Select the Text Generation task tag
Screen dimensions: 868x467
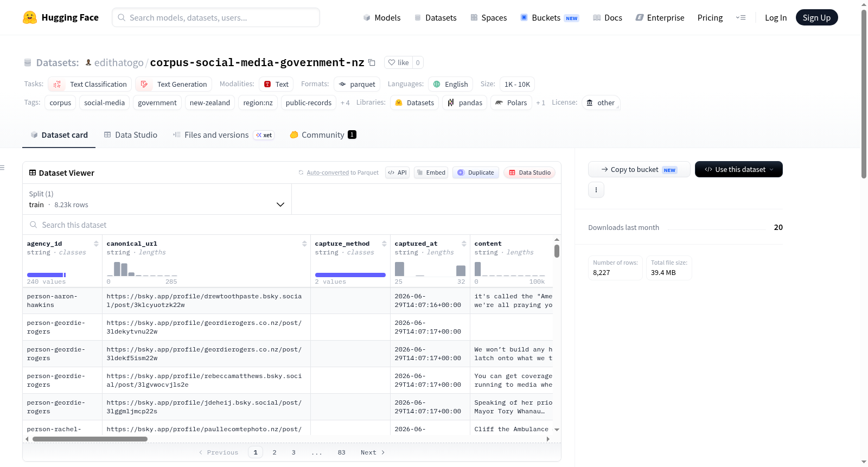tap(174, 84)
